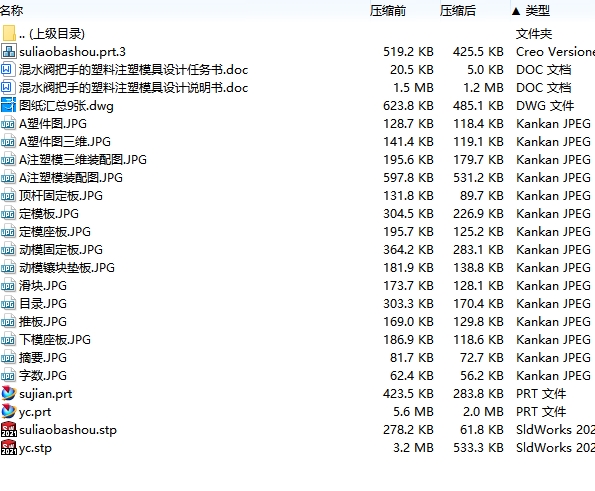This screenshot has height=491, width=595.
Task: Click the SolidWorks icon of yc.stp
Action: click(9, 447)
